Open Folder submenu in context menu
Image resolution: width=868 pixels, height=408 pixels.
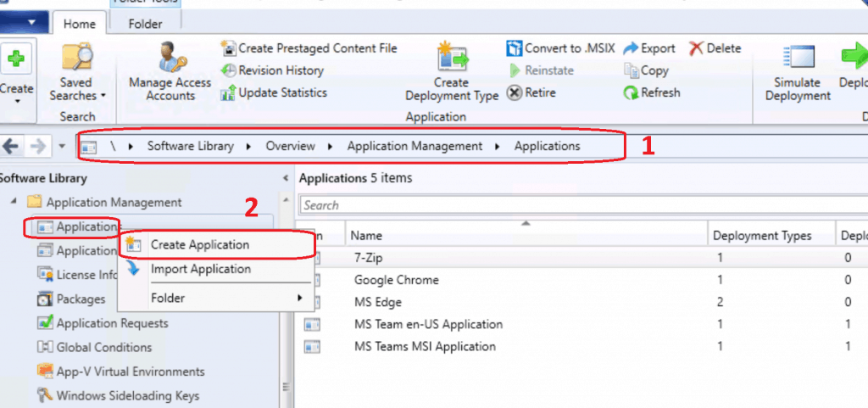pyautogui.click(x=216, y=298)
